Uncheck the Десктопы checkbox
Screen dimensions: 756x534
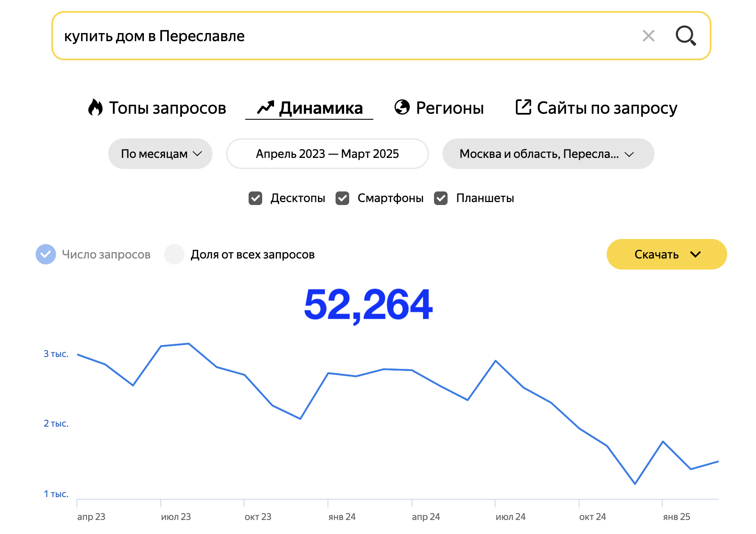[255, 198]
